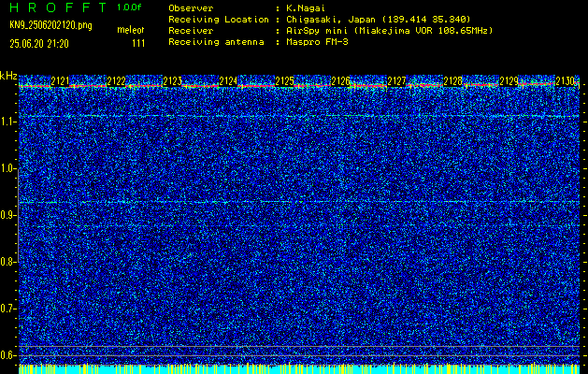The height and width of the screenshot is (374, 588).
Task: Click the 1.1 frequency axis label
Action: [x=7, y=122]
